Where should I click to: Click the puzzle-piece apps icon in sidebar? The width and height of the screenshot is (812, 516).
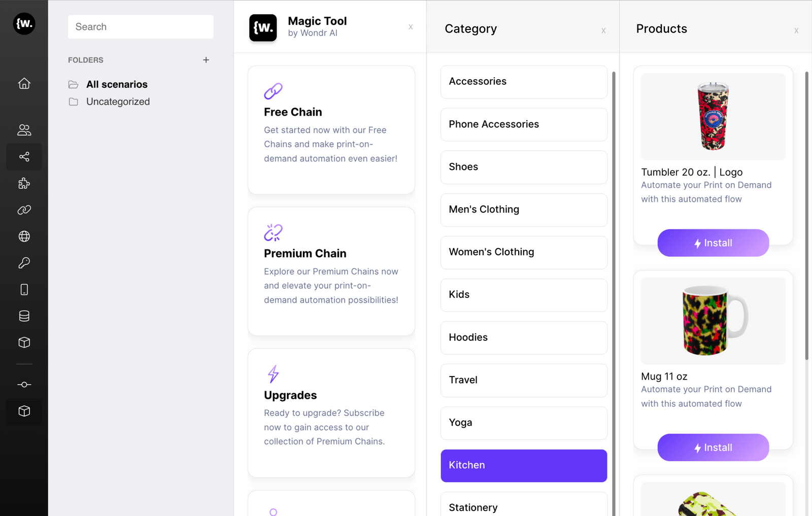[x=24, y=183]
